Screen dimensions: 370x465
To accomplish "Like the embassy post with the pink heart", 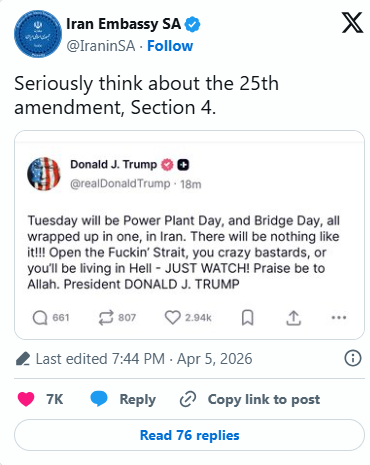I will point(26,399).
